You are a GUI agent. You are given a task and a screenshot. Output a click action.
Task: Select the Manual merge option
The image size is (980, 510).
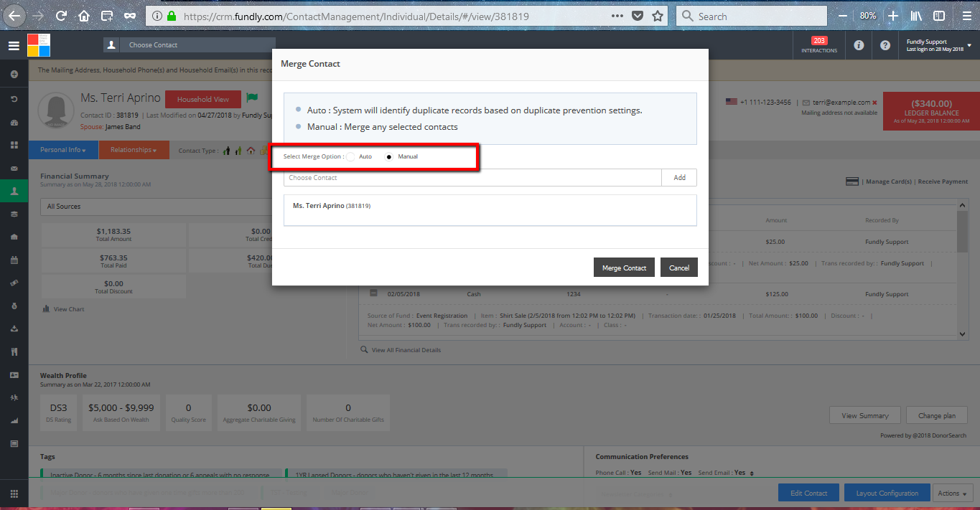pyautogui.click(x=389, y=156)
